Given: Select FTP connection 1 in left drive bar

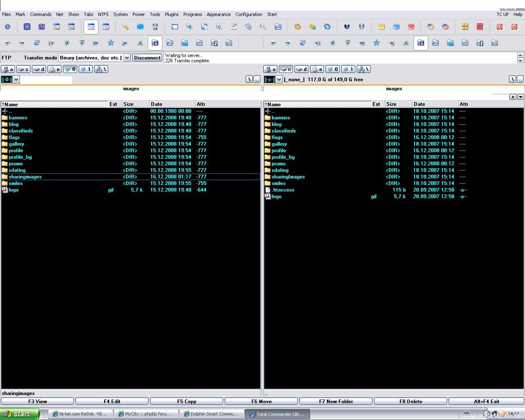Looking at the screenshot, I should point(85,69).
